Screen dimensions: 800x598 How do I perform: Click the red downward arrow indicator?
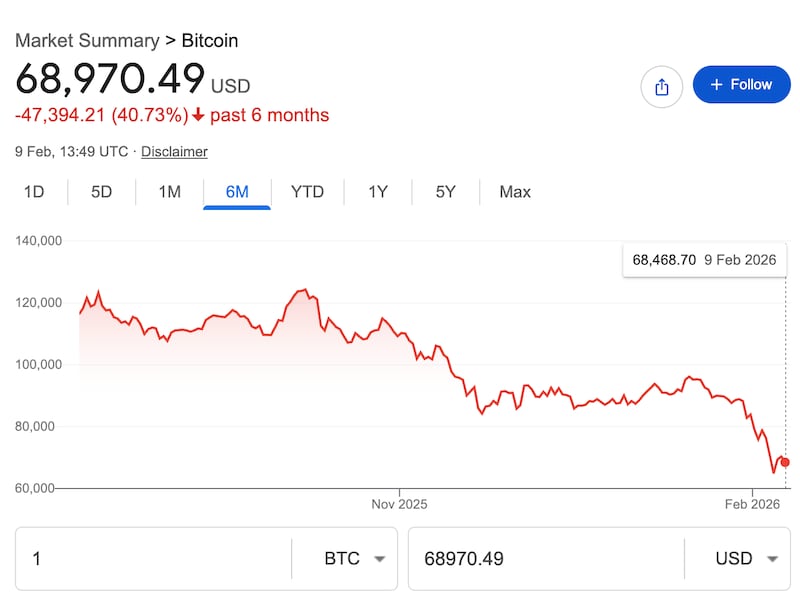pos(200,115)
